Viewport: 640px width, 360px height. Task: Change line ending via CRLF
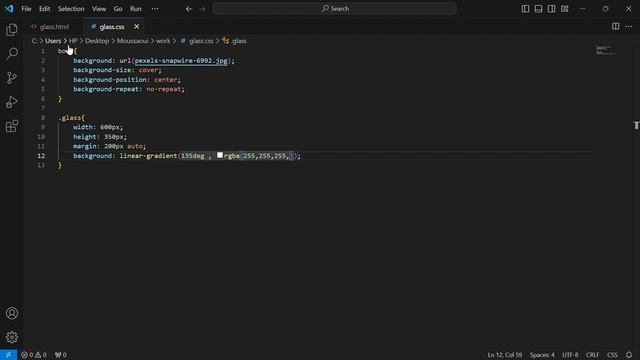(x=593, y=355)
